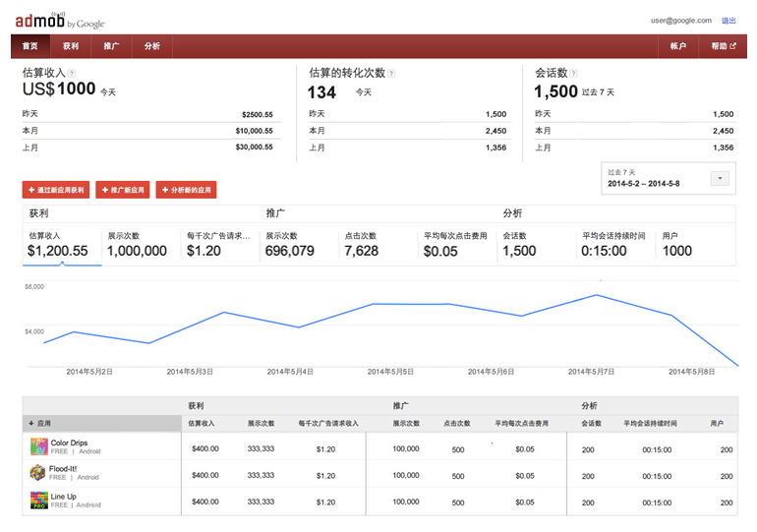Click the Flood-It! app icon
757x532 pixels.
pos(39,473)
